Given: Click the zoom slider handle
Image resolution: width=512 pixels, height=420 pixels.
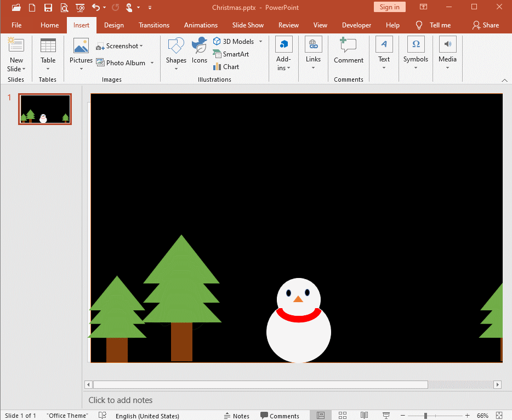Looking at the screenshot, I should (425, 416).
